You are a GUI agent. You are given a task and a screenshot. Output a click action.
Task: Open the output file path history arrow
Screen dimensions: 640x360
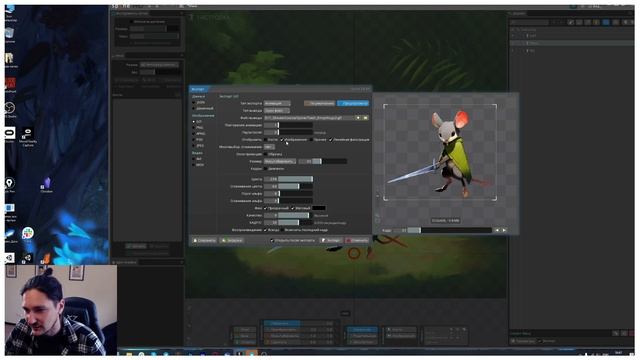click(358, 118)
